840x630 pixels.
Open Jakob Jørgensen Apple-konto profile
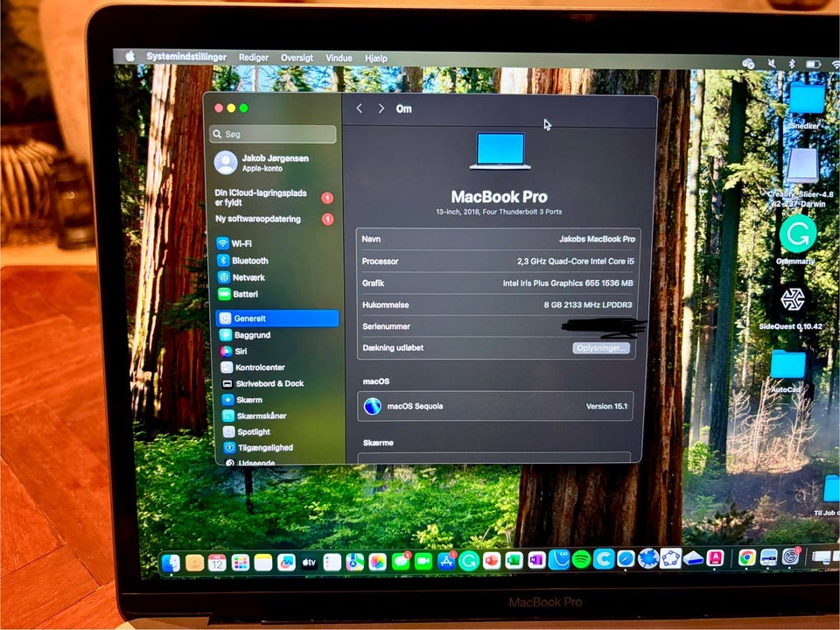click(262, 163)
